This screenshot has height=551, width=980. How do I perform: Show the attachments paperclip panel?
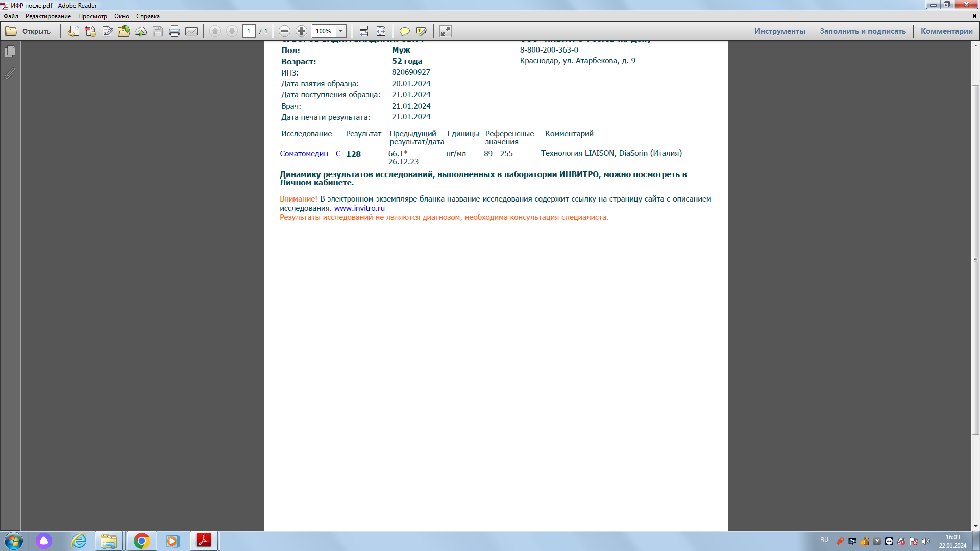pos(10,73)
